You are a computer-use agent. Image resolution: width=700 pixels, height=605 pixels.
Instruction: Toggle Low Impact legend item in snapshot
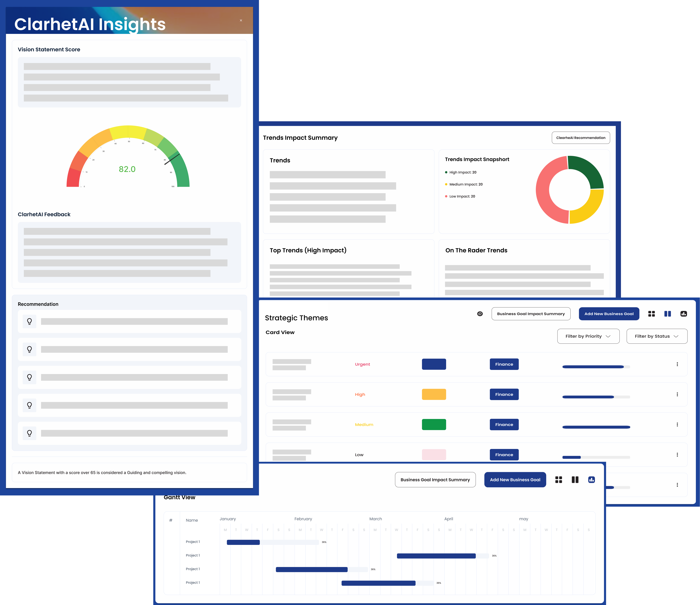pyautogui.click(x=460, y=196)
